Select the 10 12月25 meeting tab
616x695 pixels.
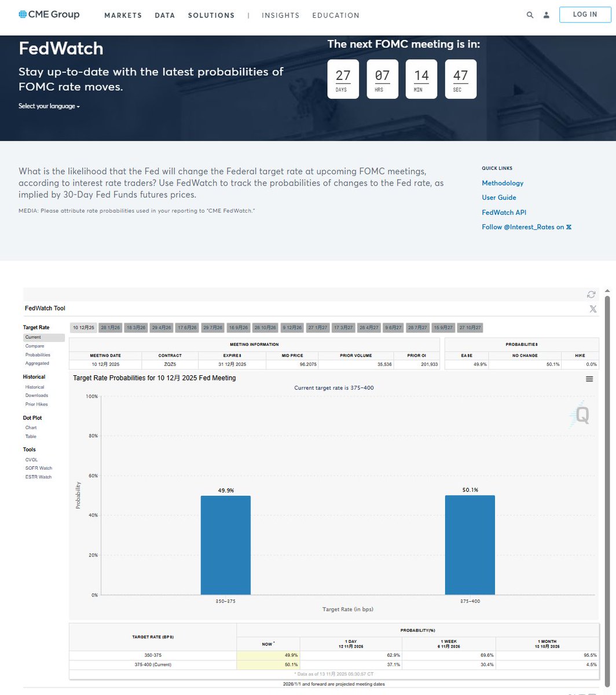[83, 328]
